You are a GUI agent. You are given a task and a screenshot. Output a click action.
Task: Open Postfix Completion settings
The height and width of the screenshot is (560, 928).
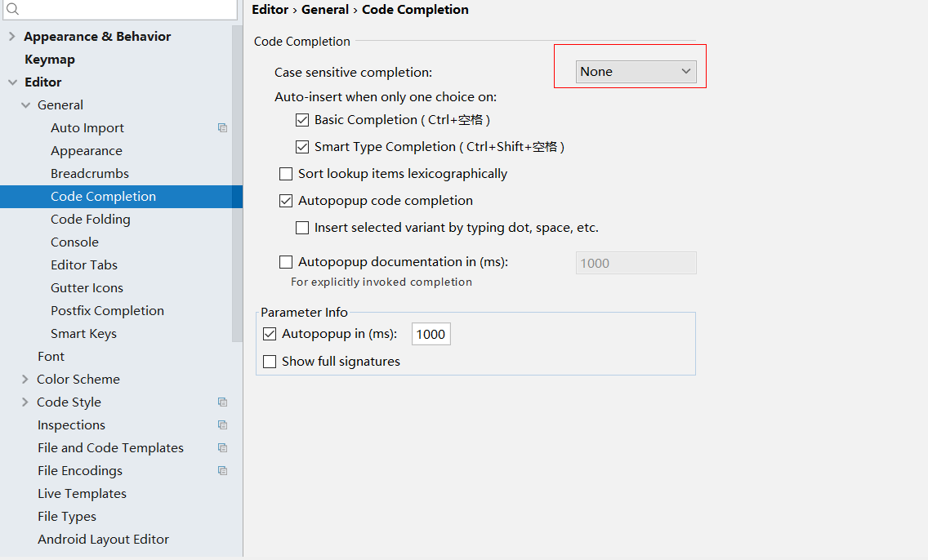107,311
